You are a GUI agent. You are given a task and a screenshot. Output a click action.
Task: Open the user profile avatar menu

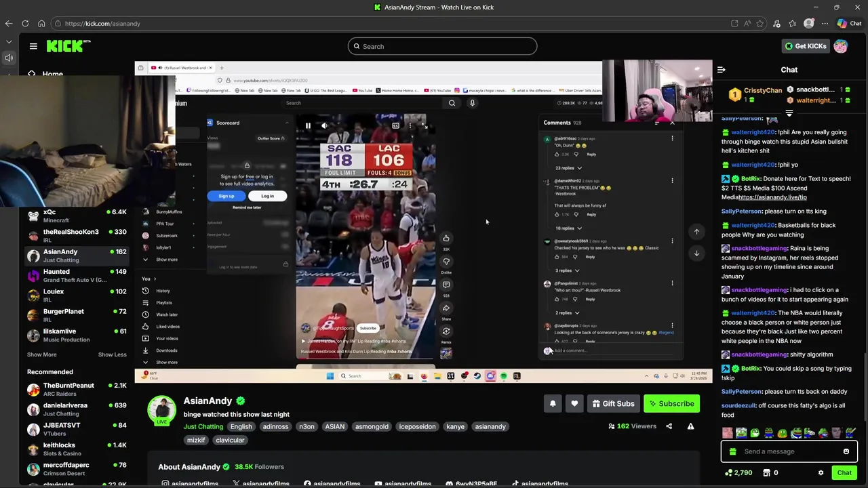[x=841, y=46]
